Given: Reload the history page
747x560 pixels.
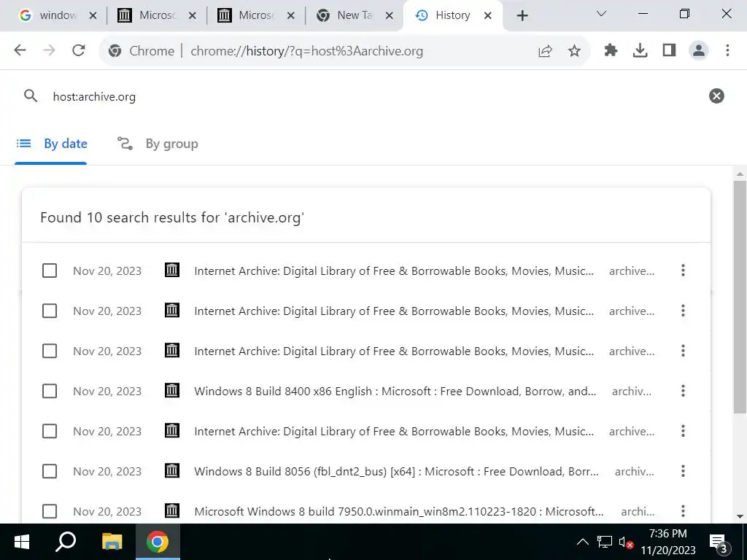Looking at the screenshot, I should (79, 50).
